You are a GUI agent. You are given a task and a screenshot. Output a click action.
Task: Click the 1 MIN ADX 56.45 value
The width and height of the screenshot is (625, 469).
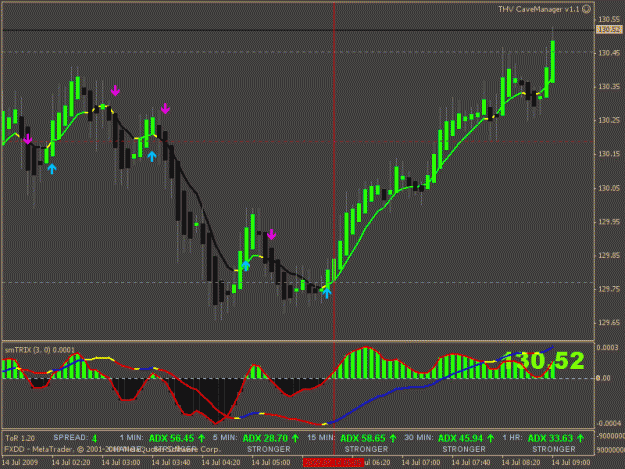coord(171,438)
